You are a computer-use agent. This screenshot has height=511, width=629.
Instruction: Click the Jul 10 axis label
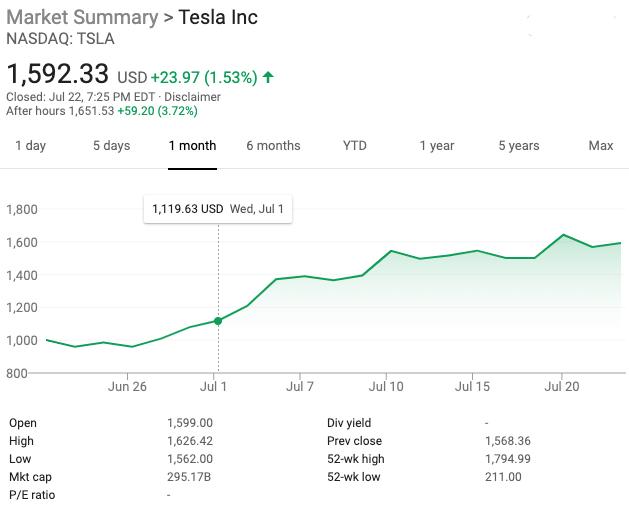coord(387,384)
